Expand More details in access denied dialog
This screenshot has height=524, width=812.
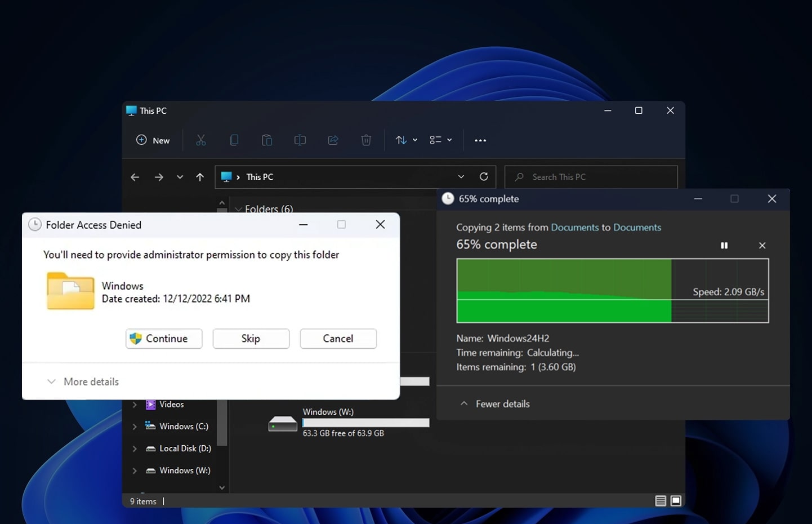point(83,381)
